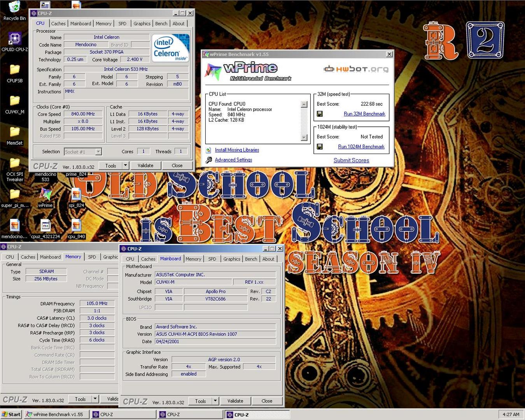Open About tab in top CPU-Z window
This screenshot has width=525, height=420.
[178, 24]
